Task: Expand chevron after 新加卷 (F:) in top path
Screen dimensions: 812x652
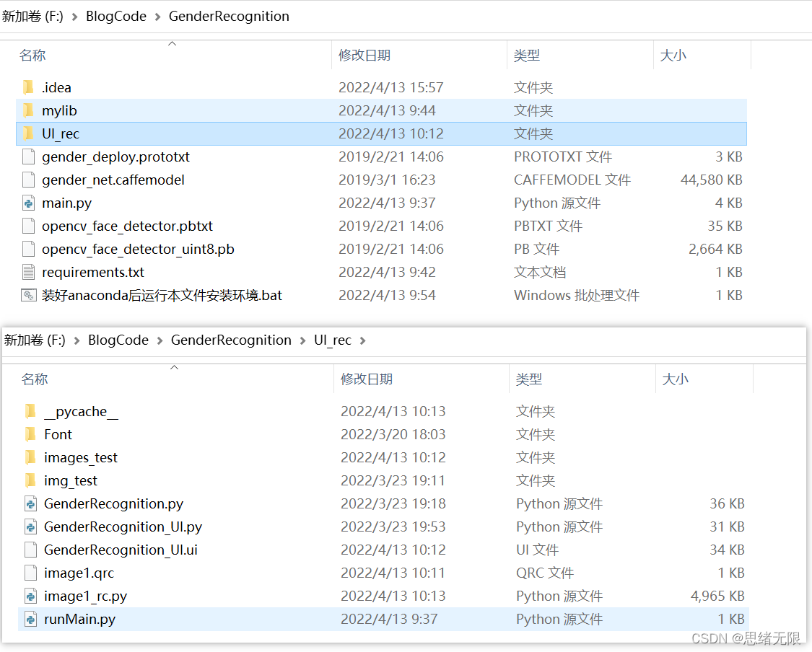Action: [x=74, y=17]
